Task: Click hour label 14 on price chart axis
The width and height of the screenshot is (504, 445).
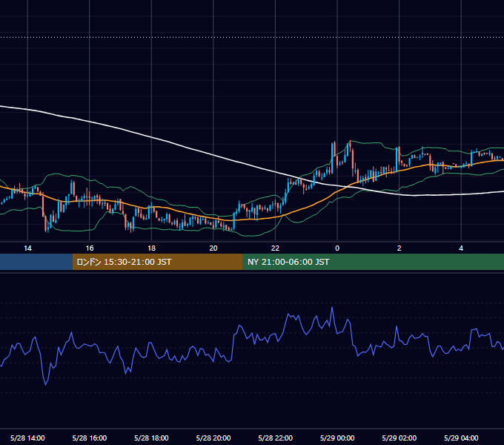Action: 27,248
